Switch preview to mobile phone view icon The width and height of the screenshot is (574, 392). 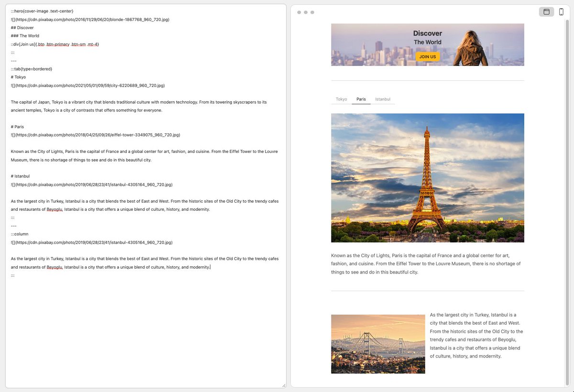click(x=561, y=12)
